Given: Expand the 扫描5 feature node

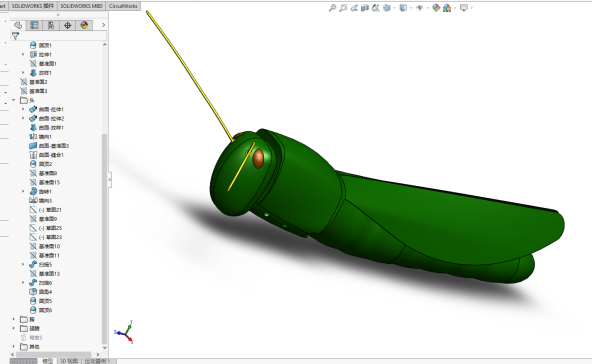Looking at the screenshot, I should click(x=23, y=264).
